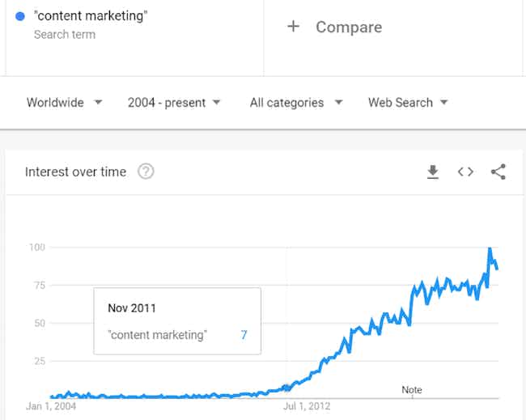Click the plus icon to add comparison
Screen dimensions: 526x420
(x=293, y=27)
